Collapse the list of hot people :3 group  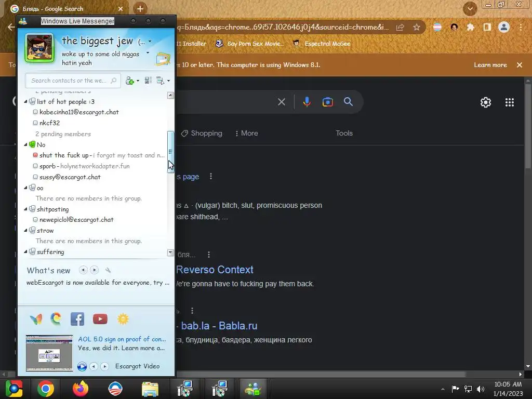(x=25, y=101)
